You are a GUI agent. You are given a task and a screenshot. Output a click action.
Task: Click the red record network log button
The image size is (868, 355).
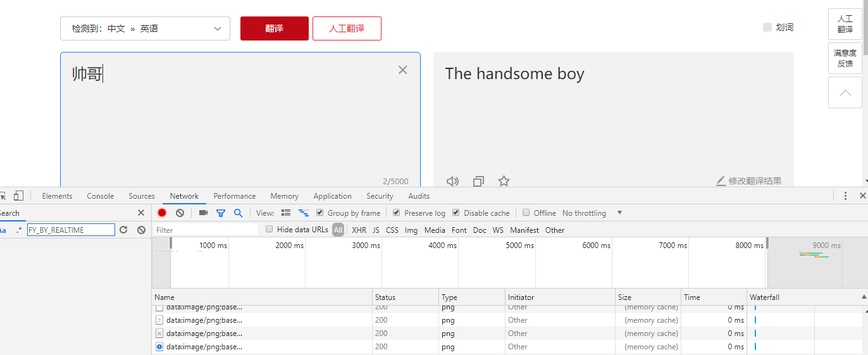point(162,213)
